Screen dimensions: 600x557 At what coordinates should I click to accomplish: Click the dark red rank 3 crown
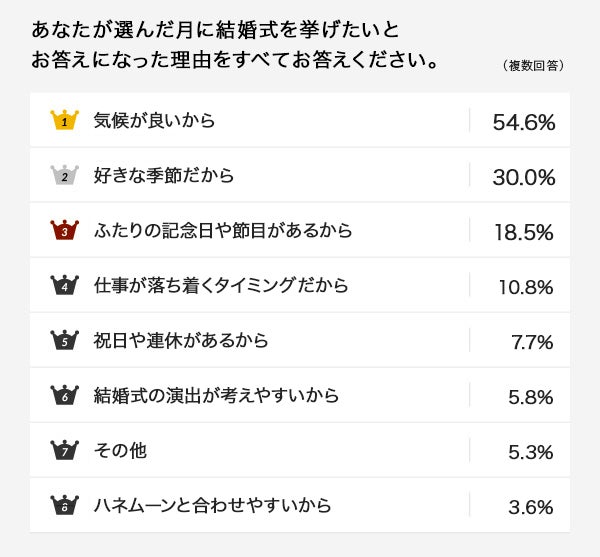click(x=64, y=231)
